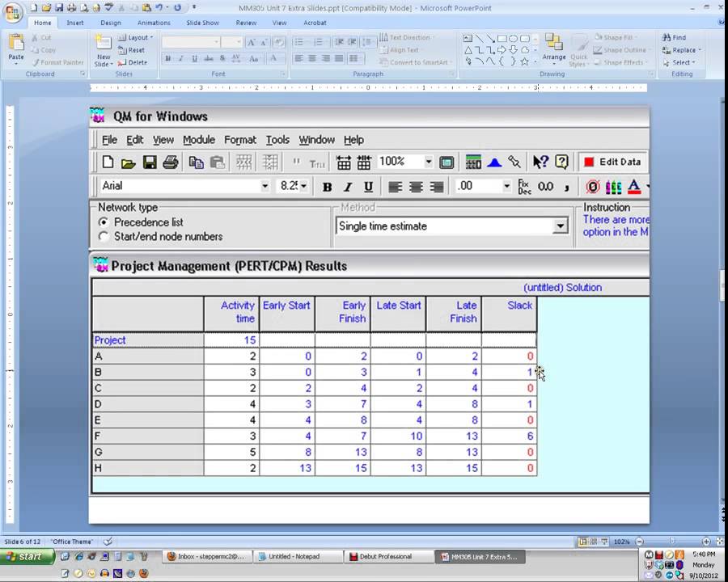The height and width of the screenshot is (582, 728).
Task: Click the QM normal distribution bell-curve icon
Action: coord(494,162)
